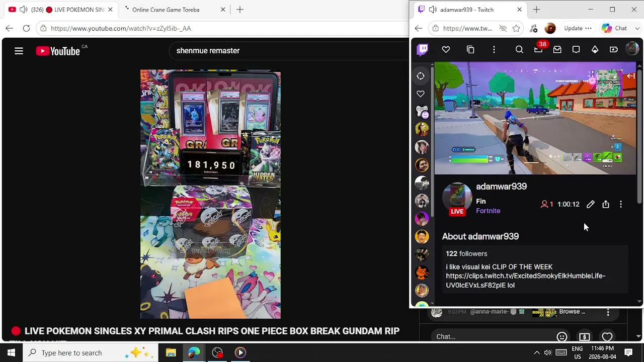The width and height of the screenshot is (644, 362).
Task: Open the taskbar clock and date
Action: (x=602, y=352)
